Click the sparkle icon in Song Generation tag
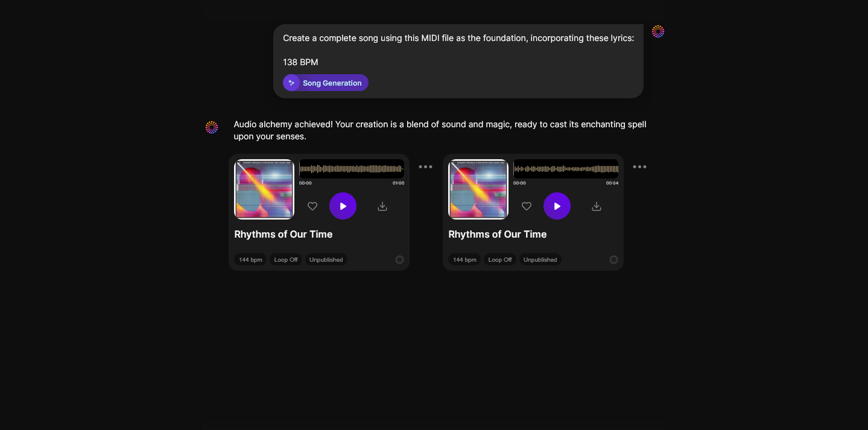 coord(291,83)
